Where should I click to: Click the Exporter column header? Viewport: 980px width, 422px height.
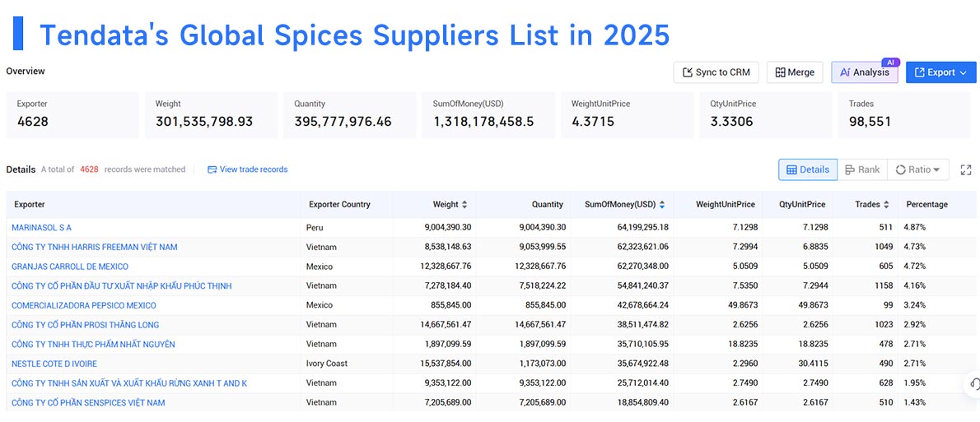pos(30,205)
